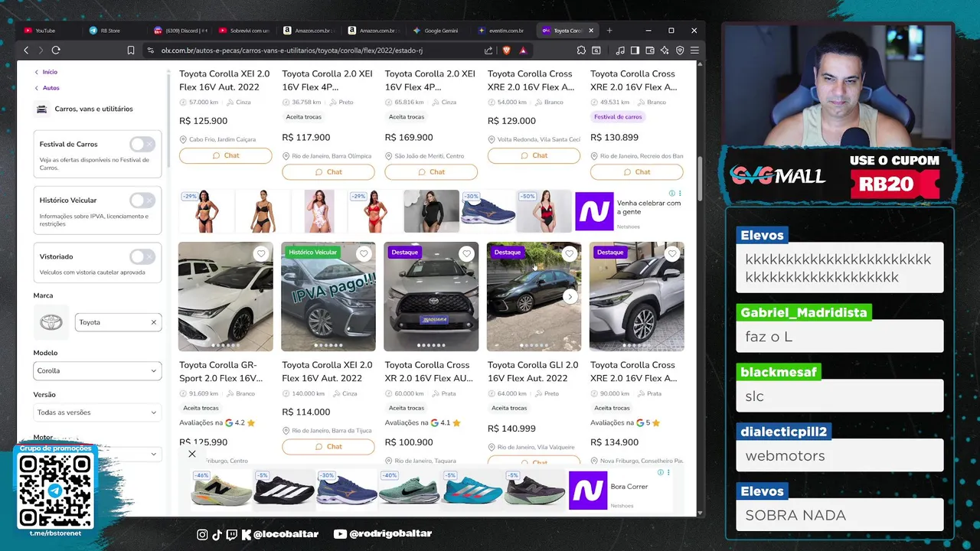Click the Toyota brand logo

51,322
